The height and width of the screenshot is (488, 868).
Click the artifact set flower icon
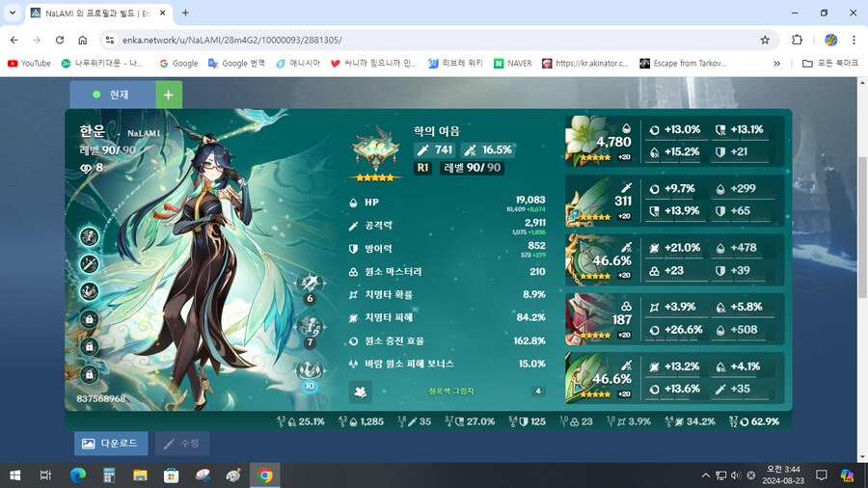coord(361,392)
